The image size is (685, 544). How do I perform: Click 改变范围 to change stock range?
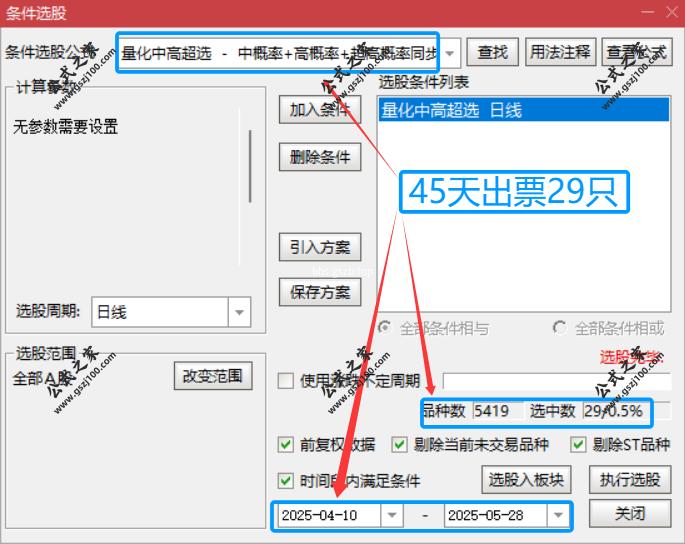point(213,376)
